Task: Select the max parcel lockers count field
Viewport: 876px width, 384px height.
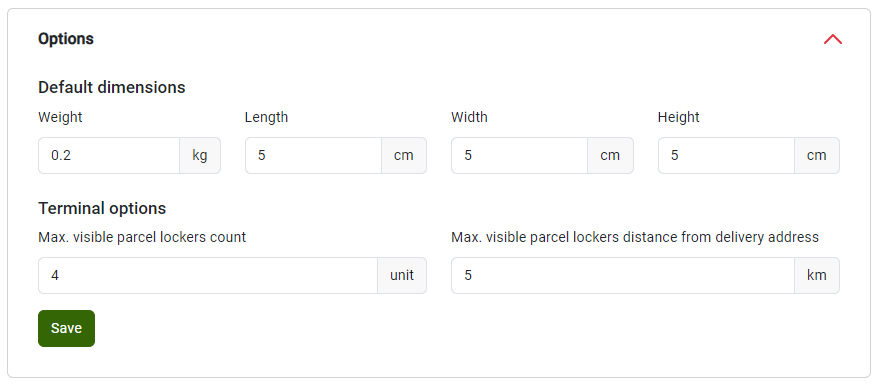Action: tap(208, 276)
